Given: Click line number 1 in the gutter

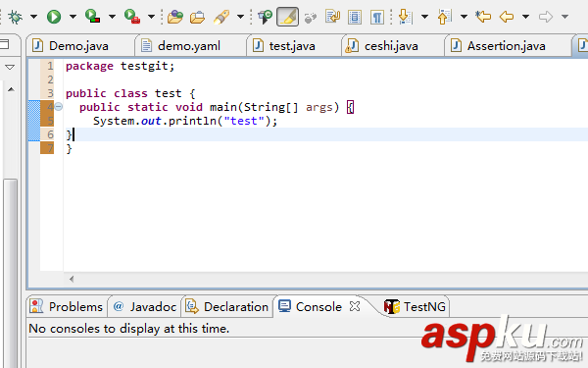Looking at the screenshot, I should point(50,66).
